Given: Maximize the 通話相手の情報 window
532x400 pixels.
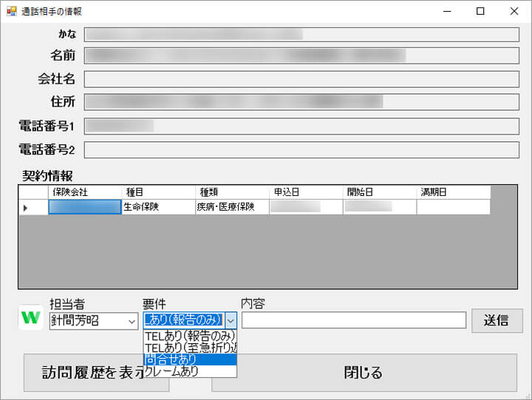Looking at the screenshot, I should 480,11.
